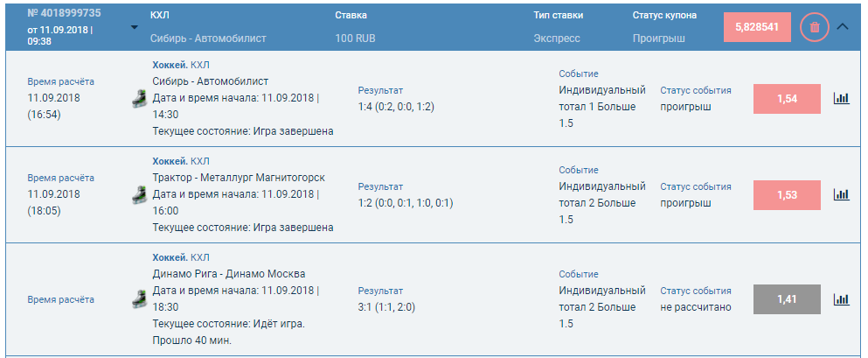Image resolution: width=868 pixels, height=358 pixels.
Task: Click the grey 1,41 odds box
Action: [787, 299]
